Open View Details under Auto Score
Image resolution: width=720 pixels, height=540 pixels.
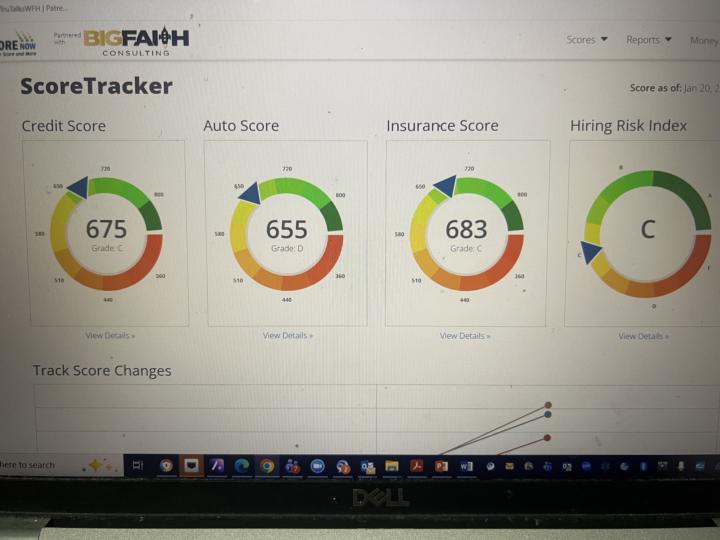coord(287,336)
